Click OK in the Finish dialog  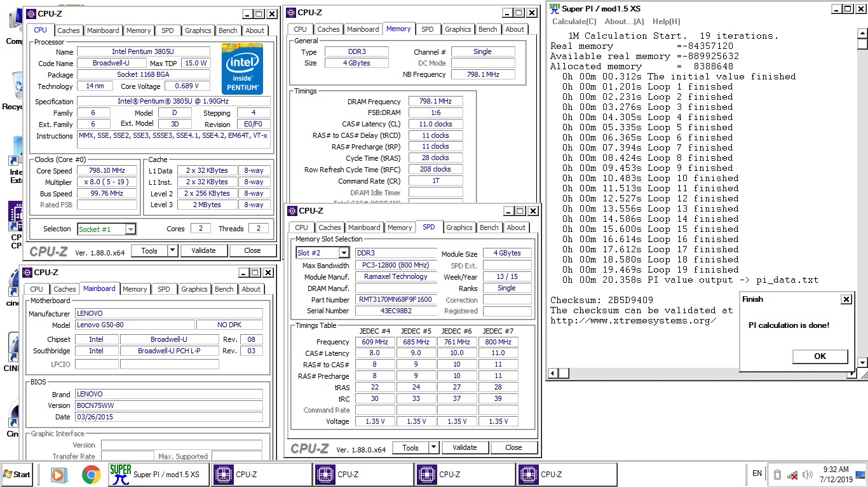pyautogui.click(x=820, y=356)
